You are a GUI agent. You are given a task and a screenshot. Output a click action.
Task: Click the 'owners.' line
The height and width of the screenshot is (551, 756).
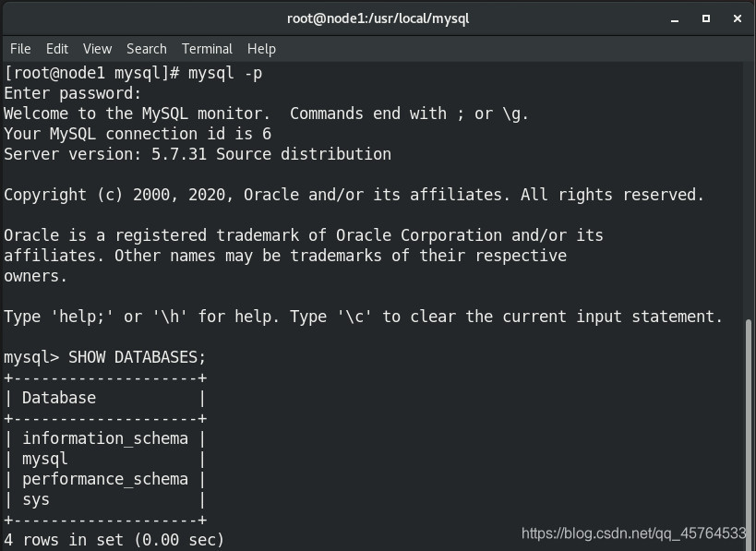click(x=36, y=276)
